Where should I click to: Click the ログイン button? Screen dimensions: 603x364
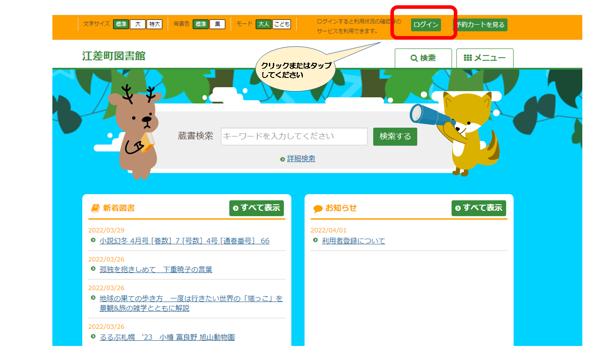point(426,25)
